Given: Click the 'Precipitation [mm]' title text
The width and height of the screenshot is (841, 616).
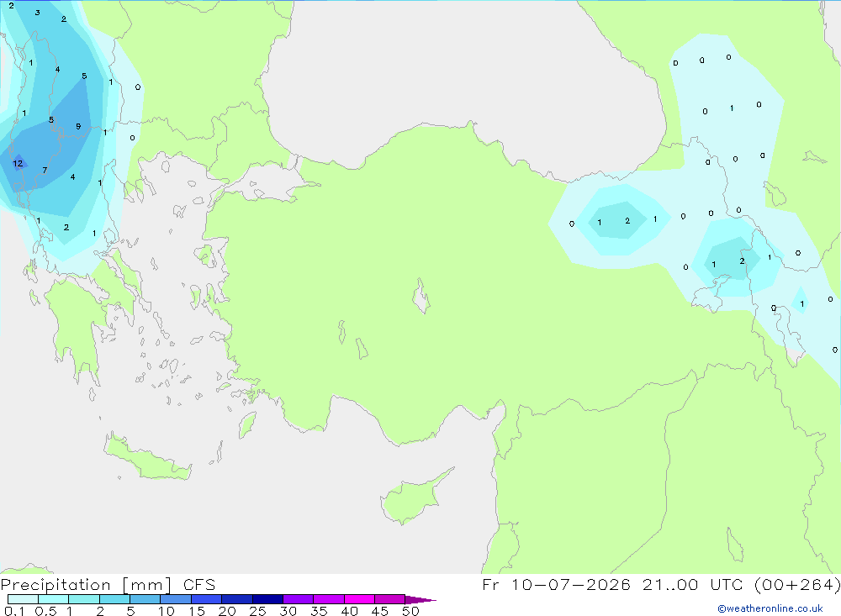Looking at the screenshot, I should 86,585.
